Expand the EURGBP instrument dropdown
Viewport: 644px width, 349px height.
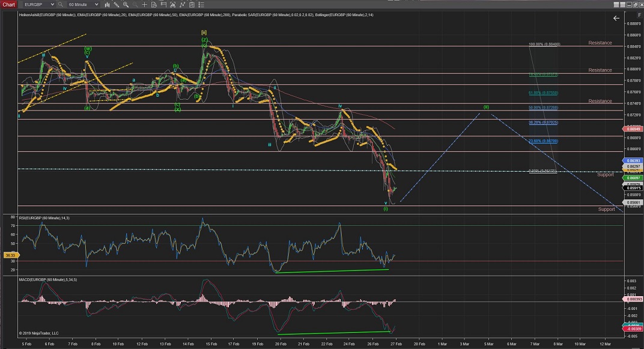(x=53, y=4)
